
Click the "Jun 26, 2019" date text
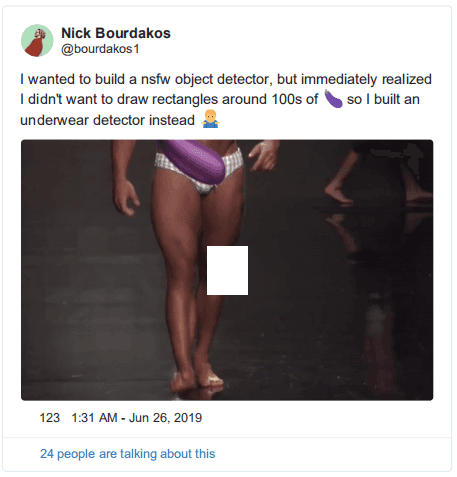165,418
